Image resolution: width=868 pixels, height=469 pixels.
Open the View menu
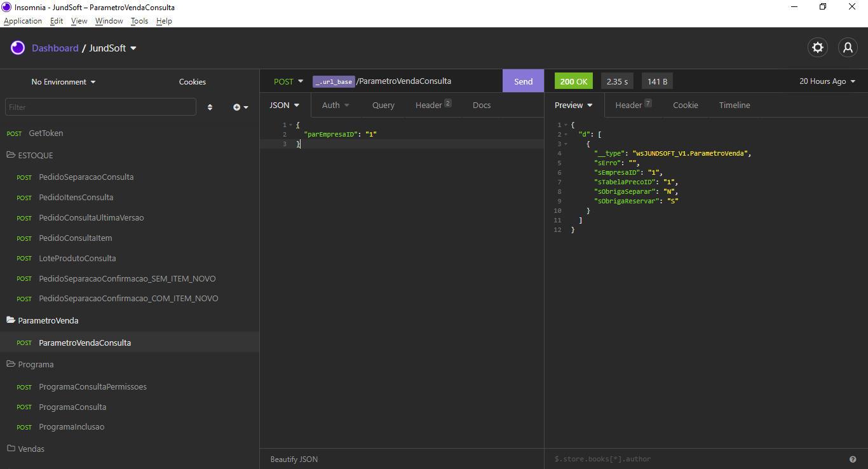click(x=79, y=21)
